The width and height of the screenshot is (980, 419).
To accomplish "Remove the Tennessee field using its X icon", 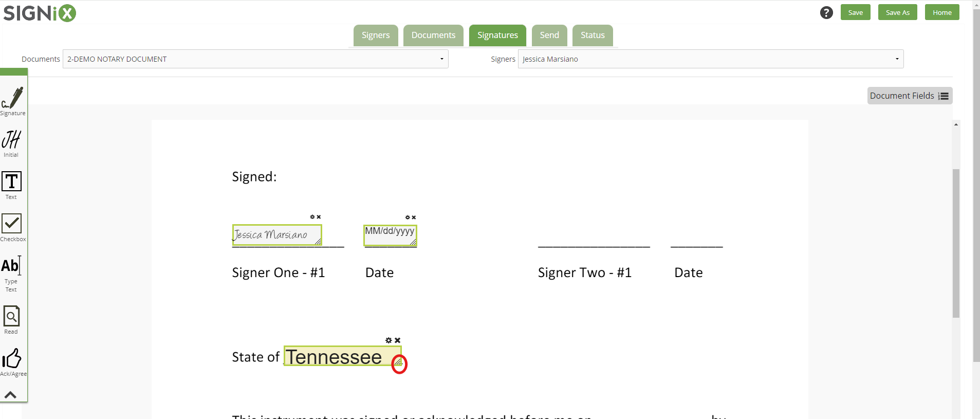I will (397, 340).
